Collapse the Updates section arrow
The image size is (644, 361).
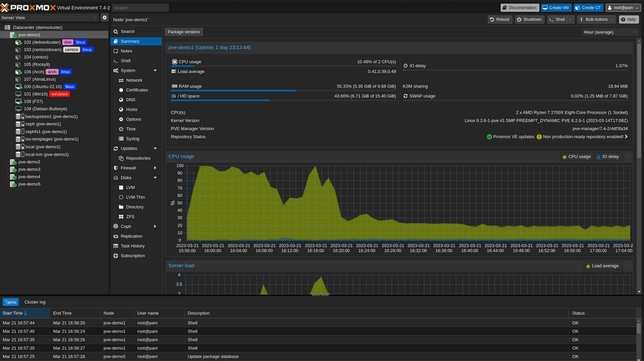[x=155, y=149]
